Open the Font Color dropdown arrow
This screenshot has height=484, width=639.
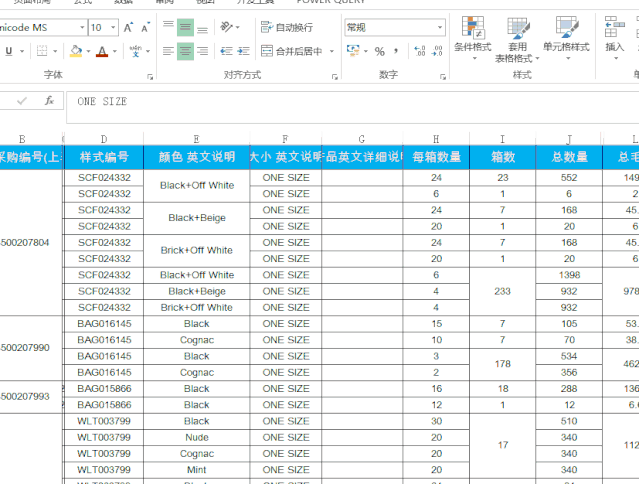(115, 51)
